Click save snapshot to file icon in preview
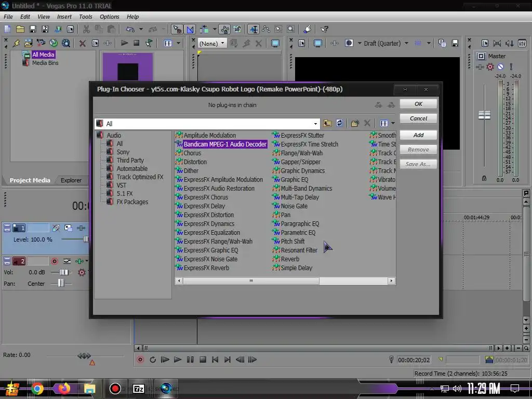 455,43
